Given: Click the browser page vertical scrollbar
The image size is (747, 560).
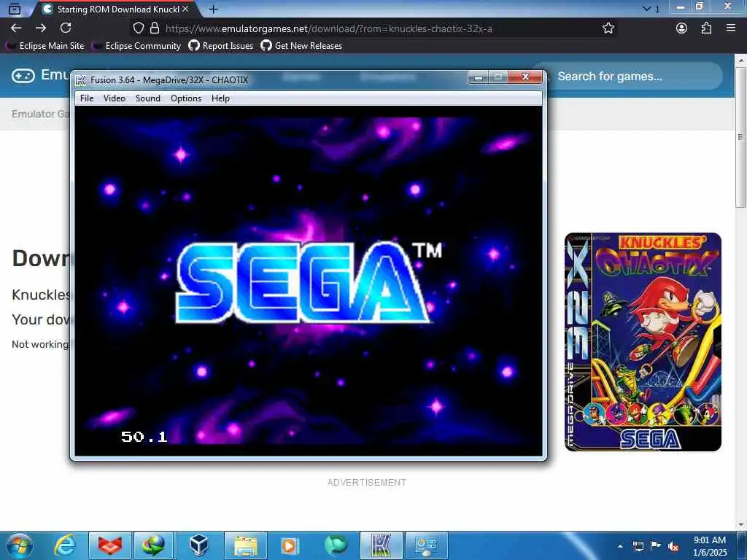Looking at the screenshot, I should tap(741, 136).
